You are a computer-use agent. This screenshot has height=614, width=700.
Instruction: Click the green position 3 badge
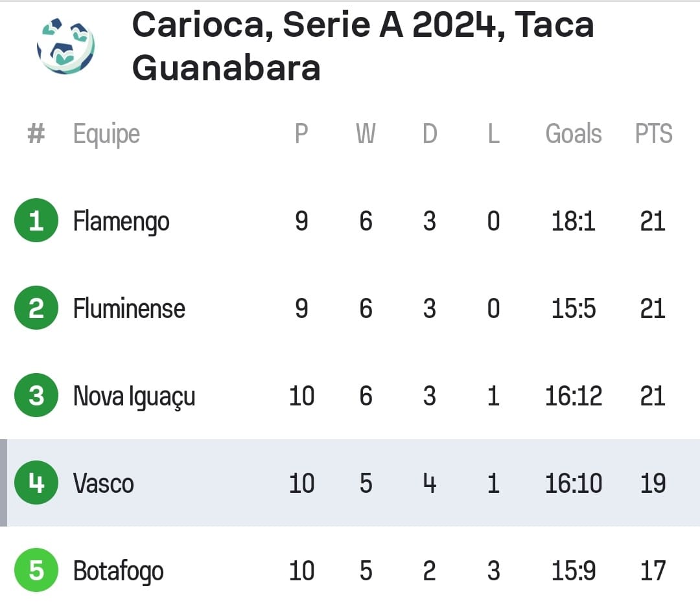pyautogui.click(x=36, y=395)
